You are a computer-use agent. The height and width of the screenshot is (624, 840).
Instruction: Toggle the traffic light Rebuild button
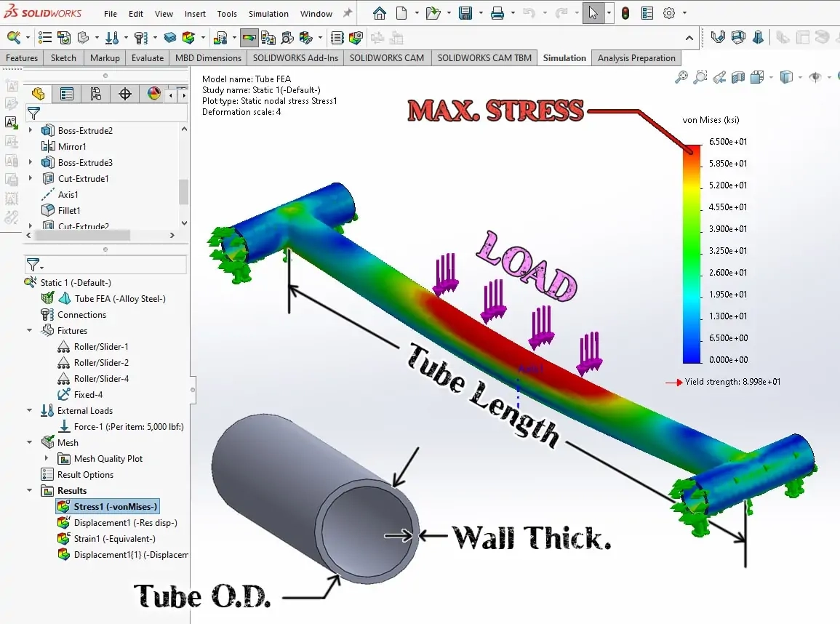click(625, 13)
